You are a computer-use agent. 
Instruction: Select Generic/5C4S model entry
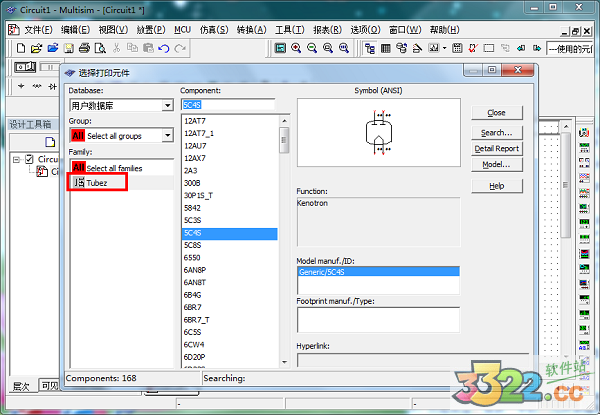tap(378, 272)
